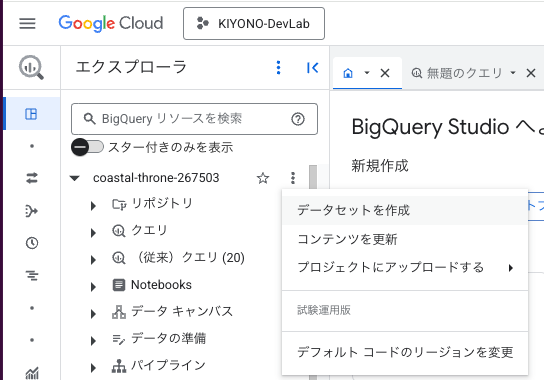Collapse the coastal-throne-267503 project tree
The height and width of the screenshot is (380, 544).
[x=74, y=178]
